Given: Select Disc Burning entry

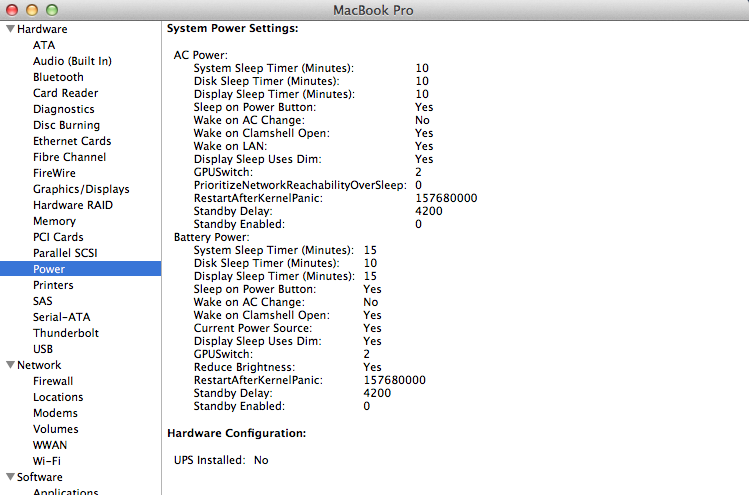Looking at the screenshot, I should 66,125.
